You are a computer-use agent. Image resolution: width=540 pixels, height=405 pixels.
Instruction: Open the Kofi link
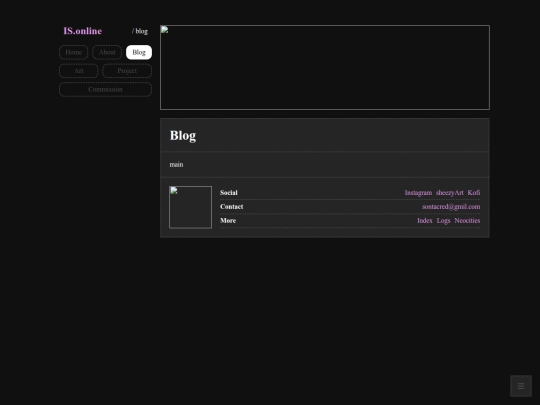click(x=474, y=193)
